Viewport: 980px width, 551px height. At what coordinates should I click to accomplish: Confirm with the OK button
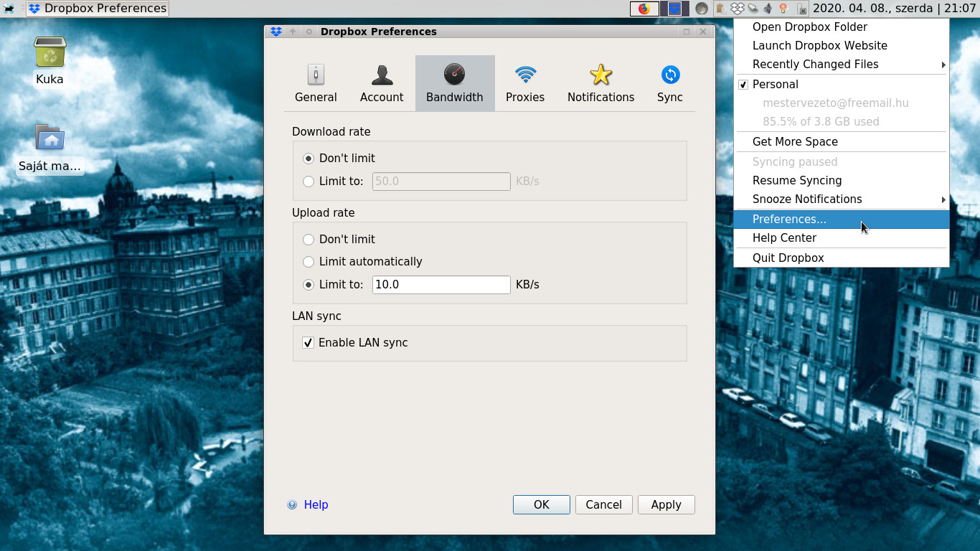coord(542,505)
